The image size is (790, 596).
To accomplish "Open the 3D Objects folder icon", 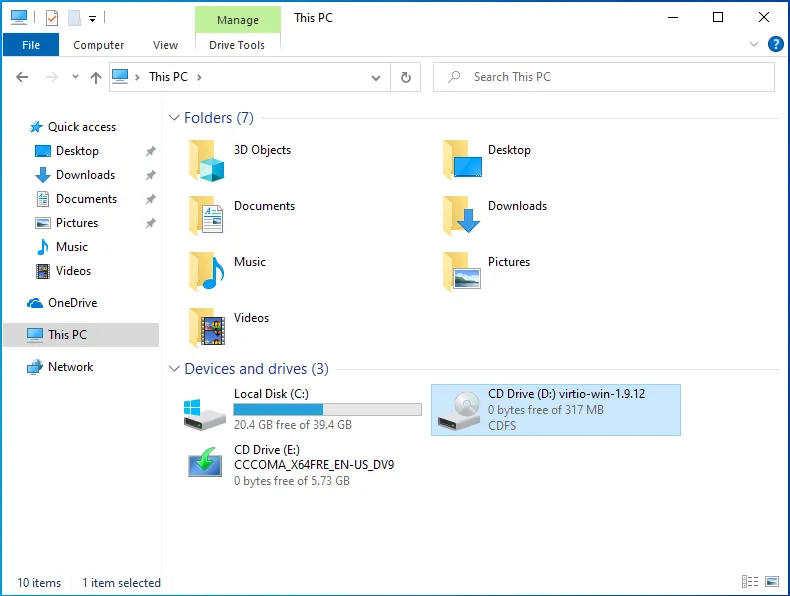I will [x=206, y=161].
